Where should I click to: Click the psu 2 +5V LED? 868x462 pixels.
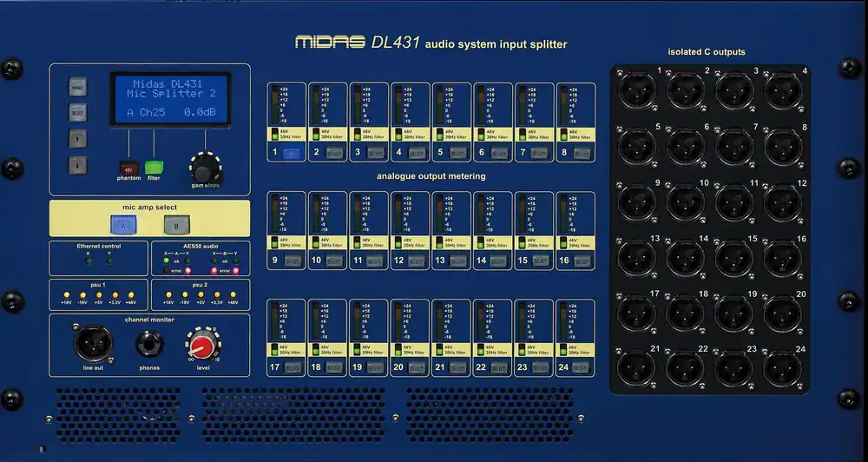pos(201,294)
